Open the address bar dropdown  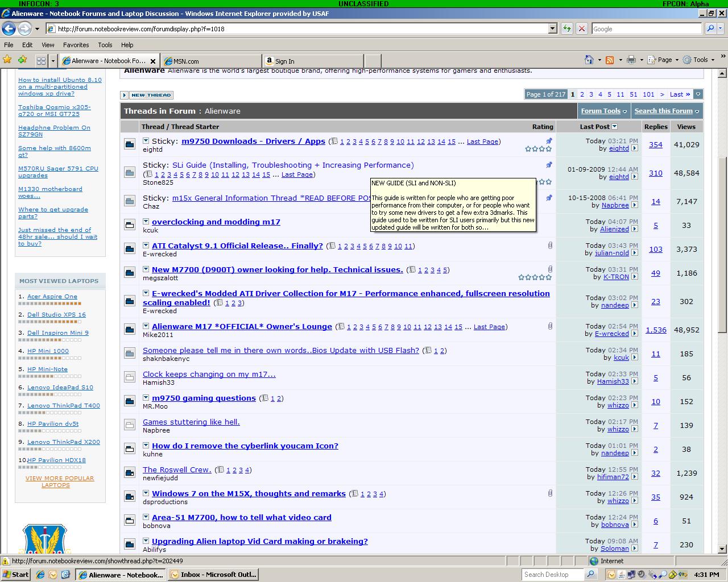(x=552, y=28)
